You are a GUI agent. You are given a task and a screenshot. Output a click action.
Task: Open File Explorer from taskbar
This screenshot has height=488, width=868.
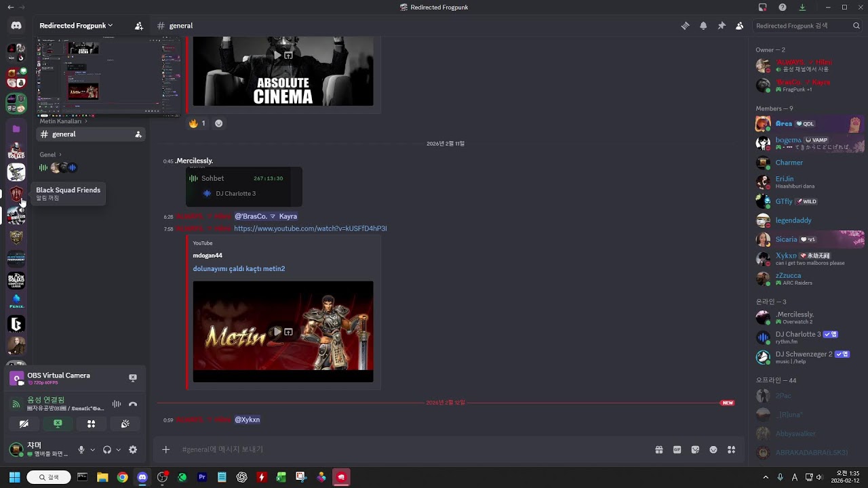coord(102,477)
